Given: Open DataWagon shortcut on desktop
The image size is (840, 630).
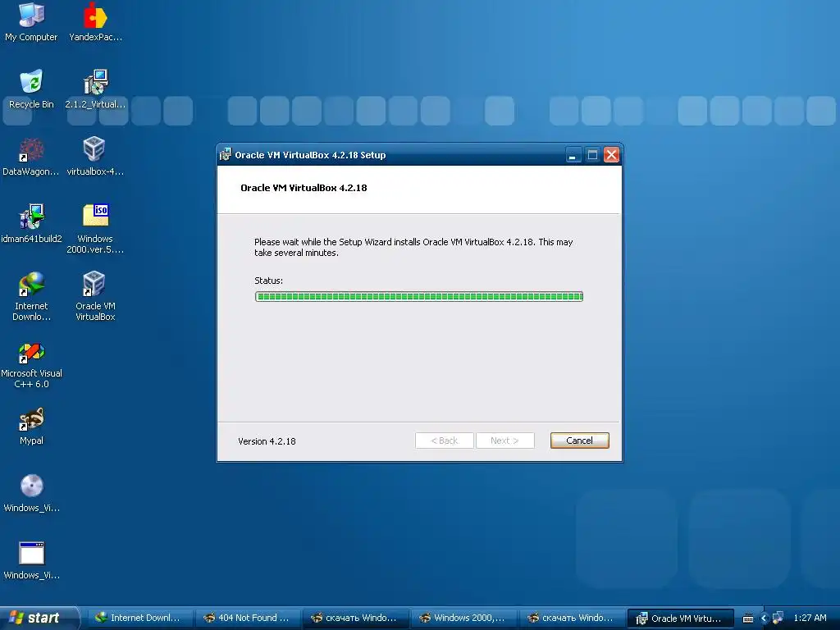Looking at the screenshot, I should tap(31, 157).
